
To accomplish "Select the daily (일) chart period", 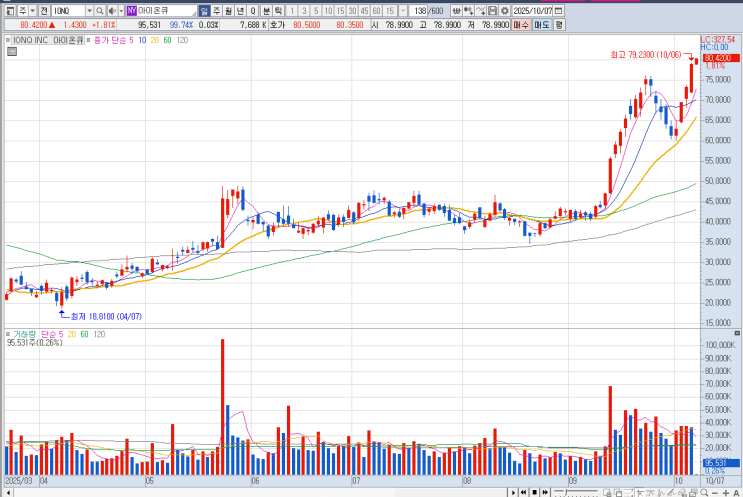I will tap(204, 10).
